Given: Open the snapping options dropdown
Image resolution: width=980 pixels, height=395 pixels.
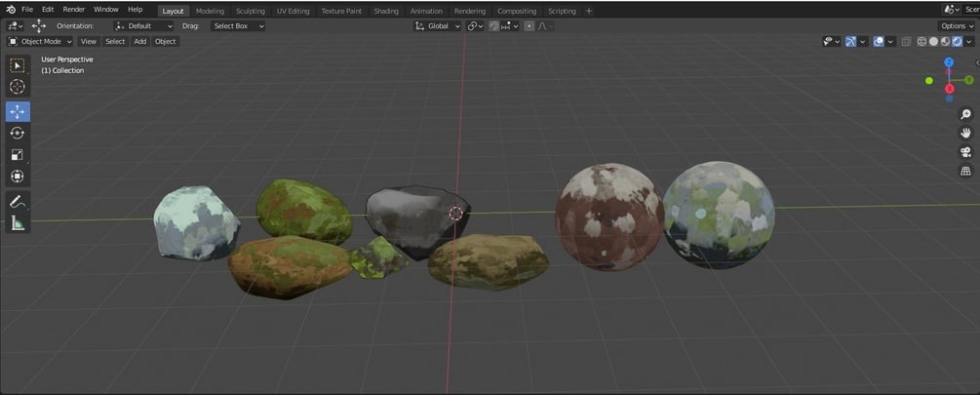Looking at the screenshot, I should click(x=510, y=26).
